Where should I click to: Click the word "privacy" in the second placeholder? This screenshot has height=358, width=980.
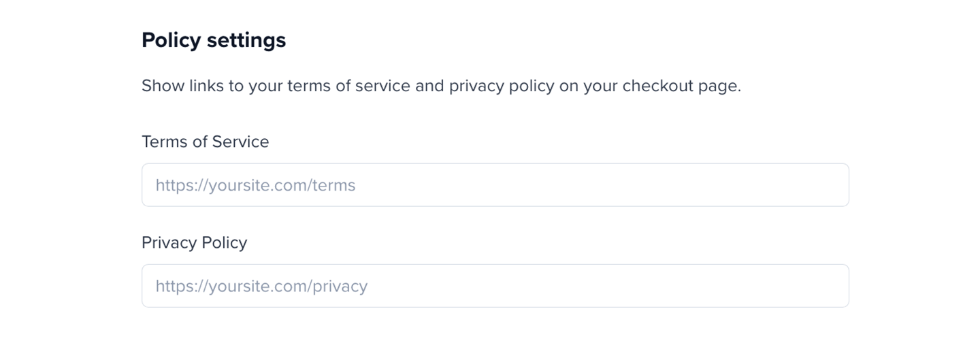coord(340,286)
